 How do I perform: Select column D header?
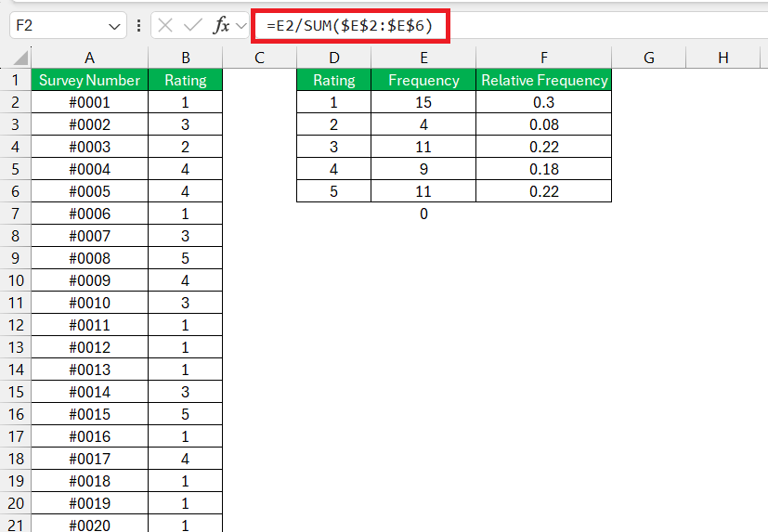click(334, 58)
